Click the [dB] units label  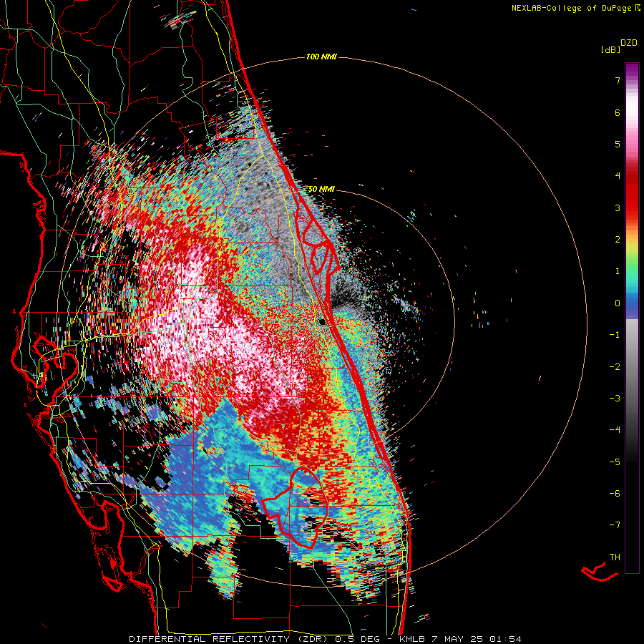(x=610, y=49)
